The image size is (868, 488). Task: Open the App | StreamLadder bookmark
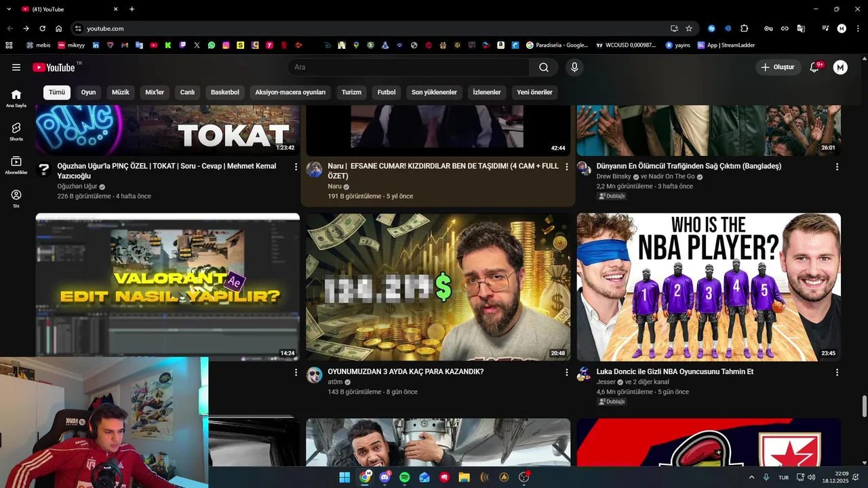[726, 45]
